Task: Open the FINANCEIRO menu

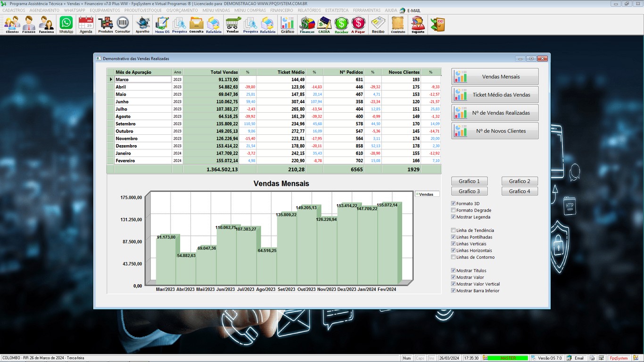Action: click(x=281, y=10)
